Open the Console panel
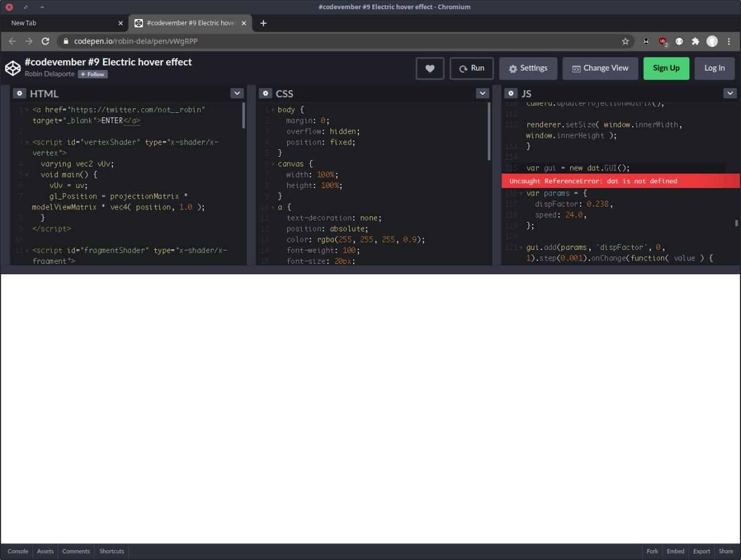This screenshot has height=560, width=741. 18,551
